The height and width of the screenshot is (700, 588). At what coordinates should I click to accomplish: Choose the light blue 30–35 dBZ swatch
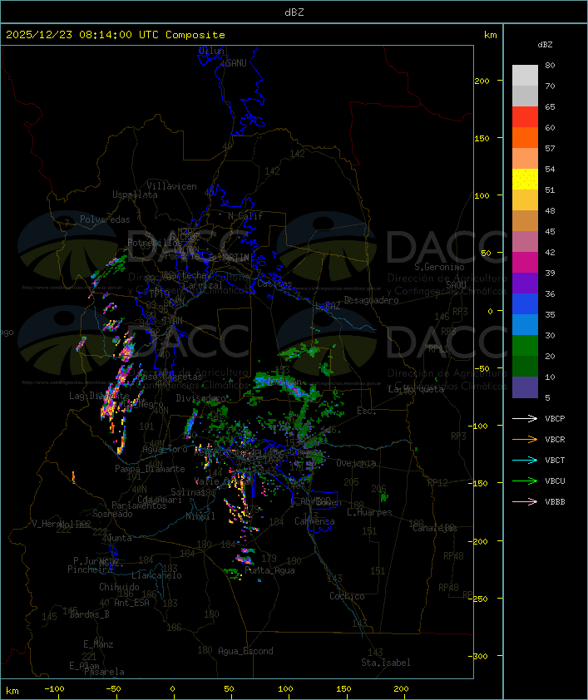(525, 325)
